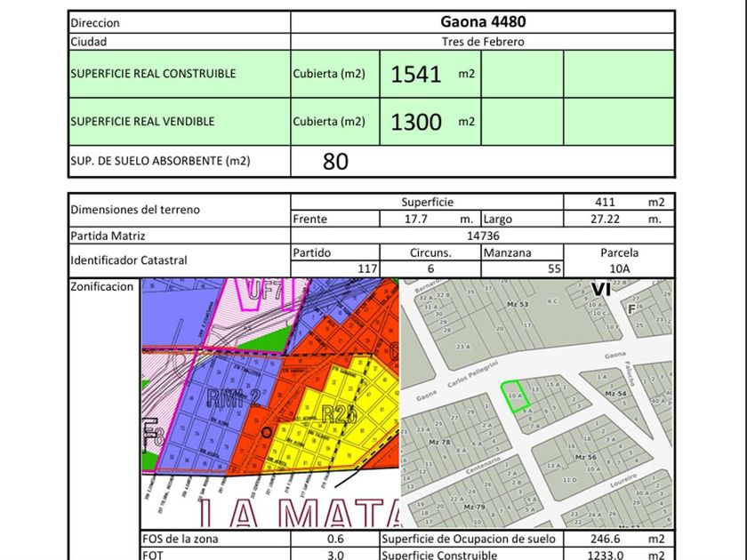Click the 'Mz 78' block label
Viewport: 747px width, 560px height.
439,443
